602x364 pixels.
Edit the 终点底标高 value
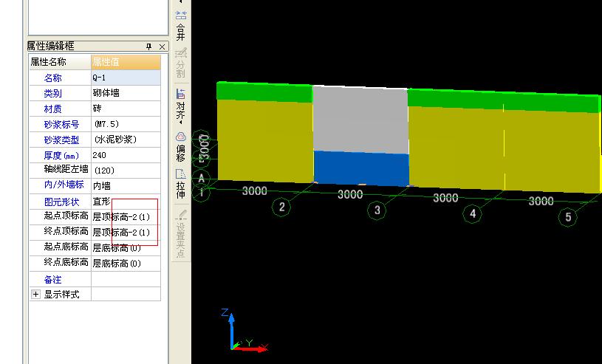coord(126,263)
